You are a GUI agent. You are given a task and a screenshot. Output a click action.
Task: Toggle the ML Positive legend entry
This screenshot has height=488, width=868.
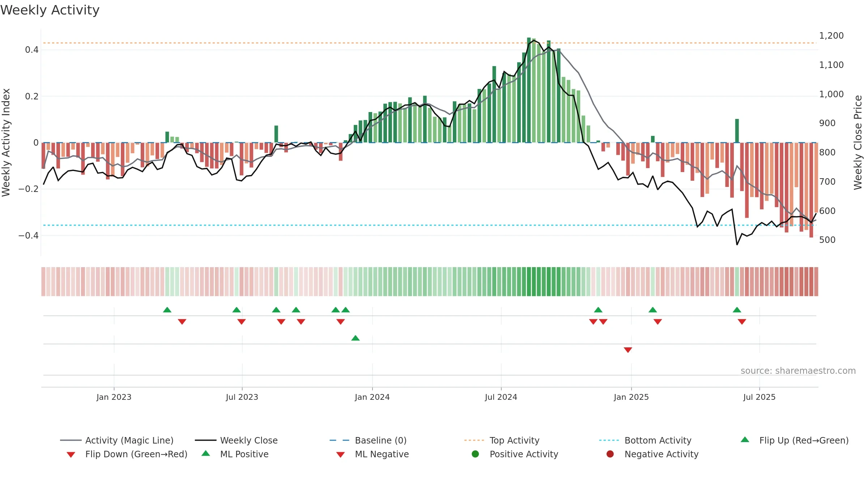(235, 454)
